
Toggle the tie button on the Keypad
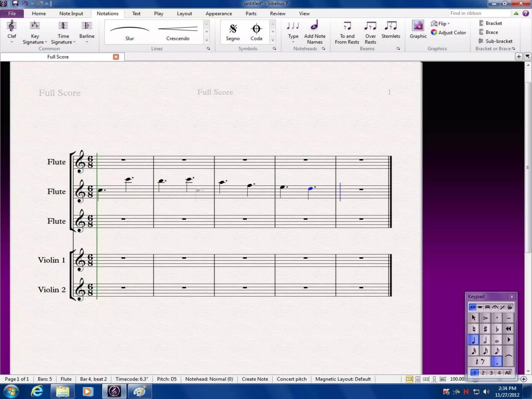508,356
